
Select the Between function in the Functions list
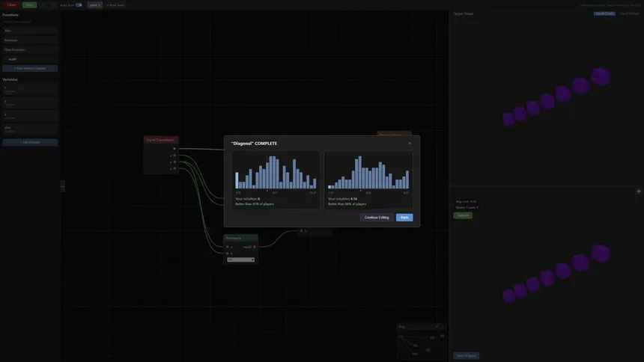[x=30, y=40]
